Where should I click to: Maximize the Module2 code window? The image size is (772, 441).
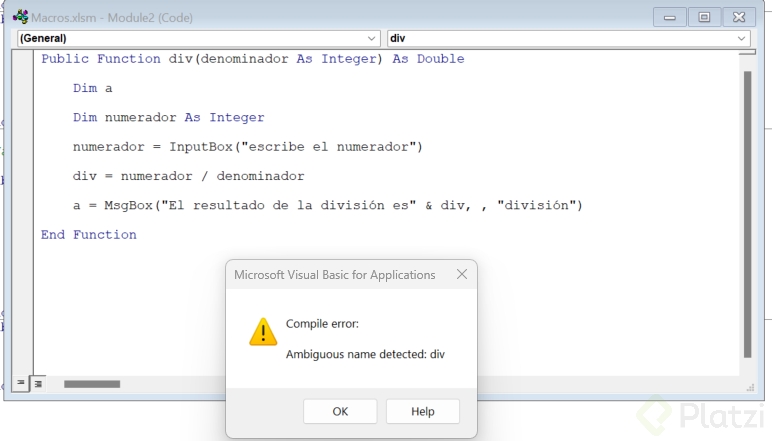704,17
